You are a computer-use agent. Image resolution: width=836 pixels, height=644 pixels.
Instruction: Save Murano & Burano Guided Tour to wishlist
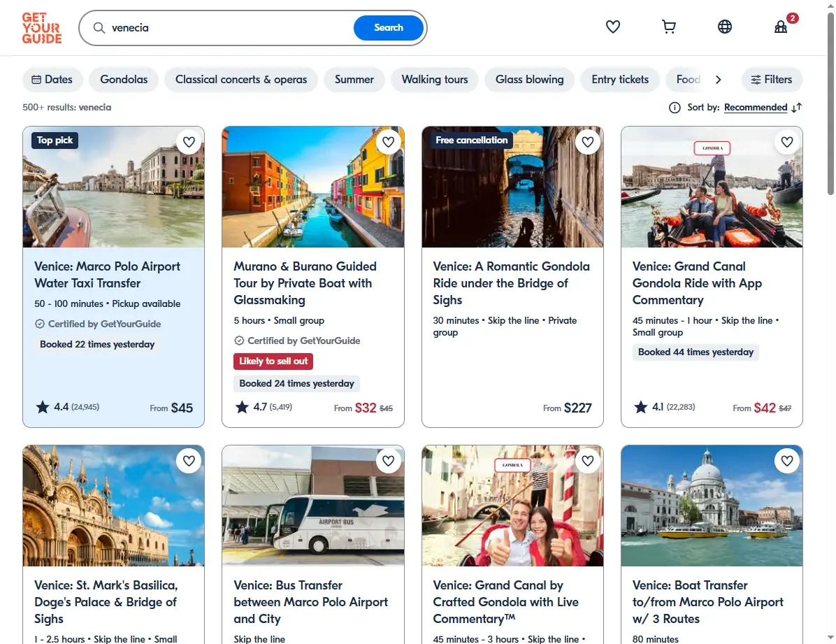[388, 142]
